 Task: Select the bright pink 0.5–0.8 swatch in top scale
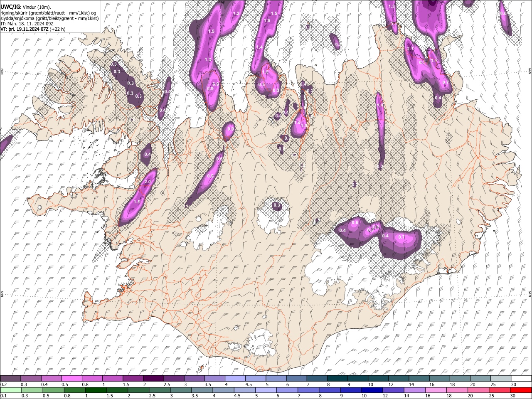coord(71,378)
